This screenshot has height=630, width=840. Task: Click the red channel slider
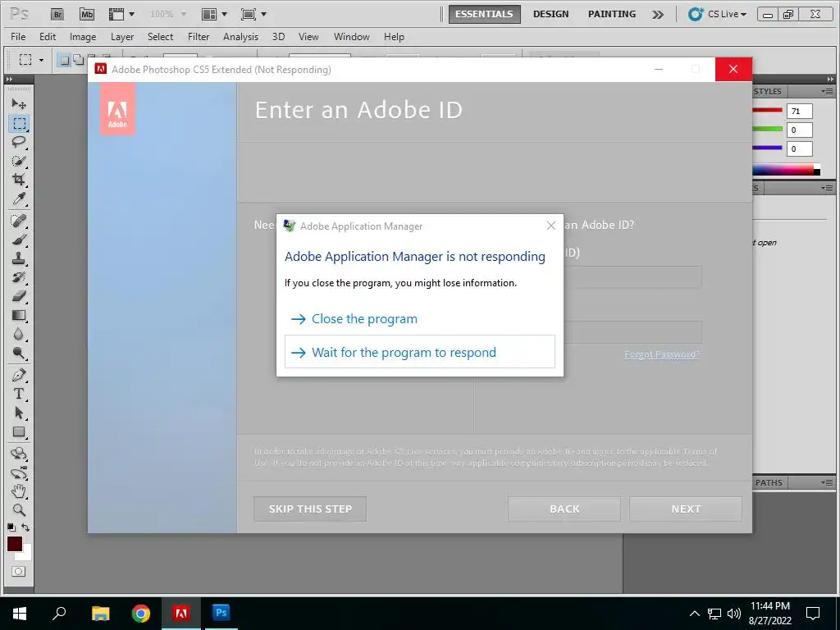(x=767, y=111)
